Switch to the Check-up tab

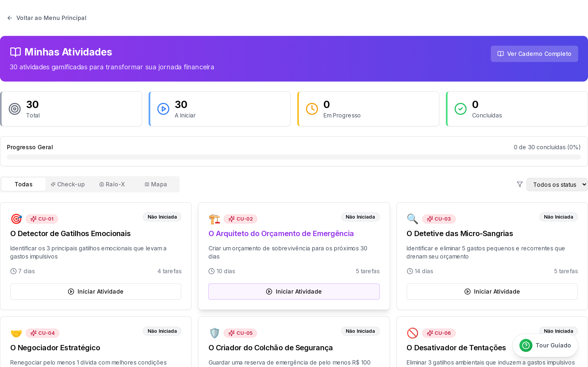(x=68, y=185)
